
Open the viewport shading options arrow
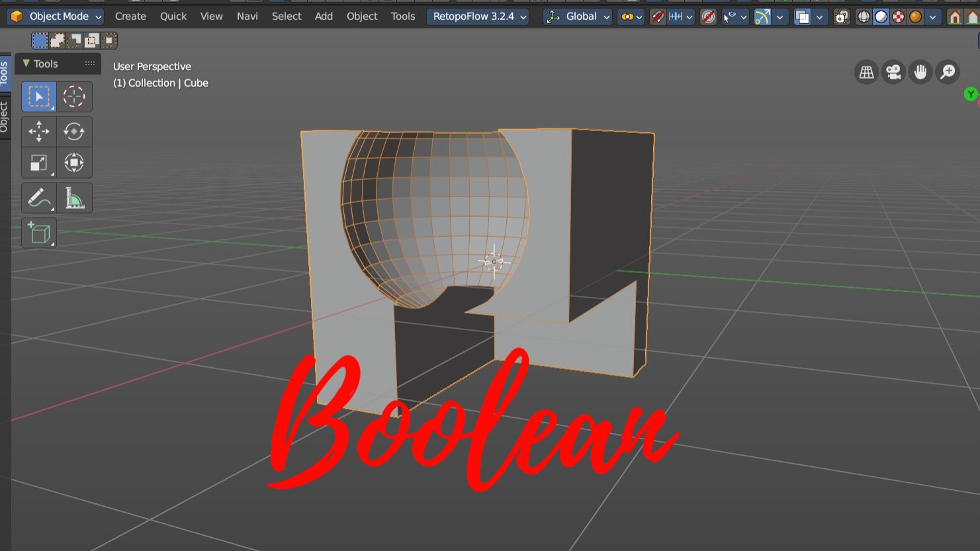click(x=932, y=17)
